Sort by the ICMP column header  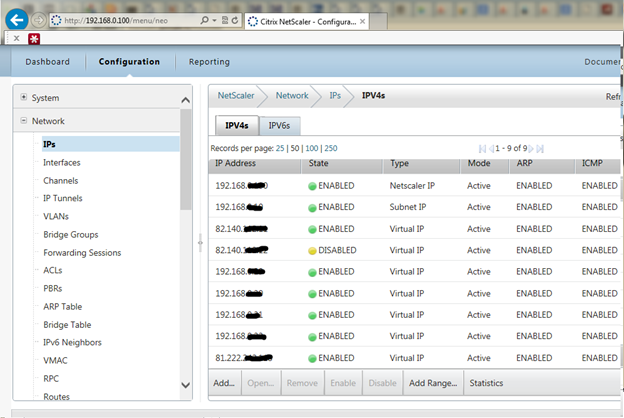[x=598, y=166]
